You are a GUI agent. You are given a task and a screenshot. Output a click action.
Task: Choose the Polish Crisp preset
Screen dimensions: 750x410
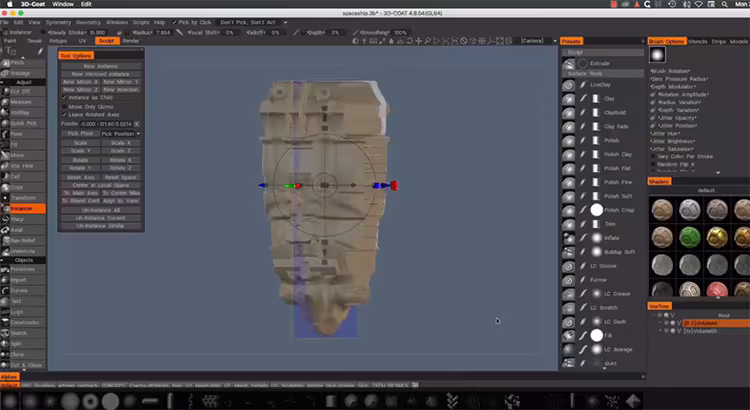coord(602,210)
